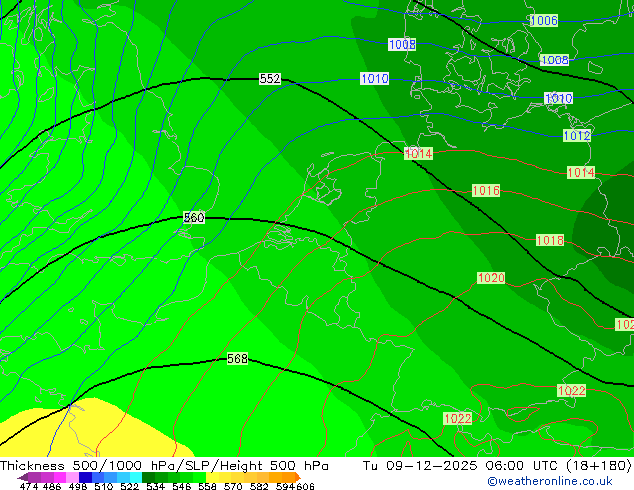Image resolution: width=634 pixels, height=490 pixels.
Task: Click the 1020 pressure isobar label
Action: (491, 278)
